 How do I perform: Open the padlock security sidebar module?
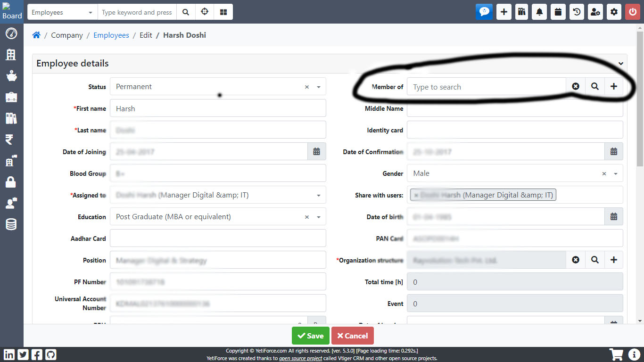tap(11, 182)
